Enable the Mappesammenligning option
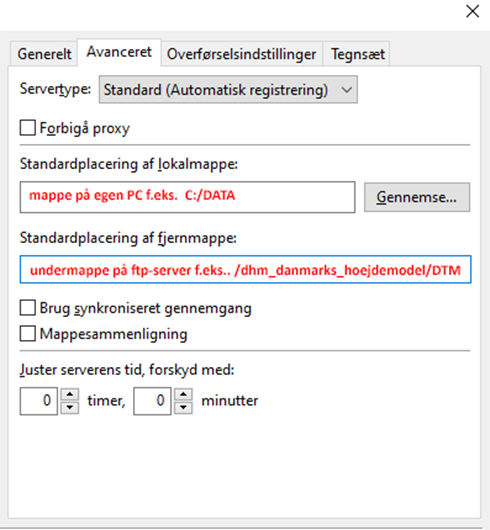The width and height of the screenshot is (490, 530). coord(28,334)
